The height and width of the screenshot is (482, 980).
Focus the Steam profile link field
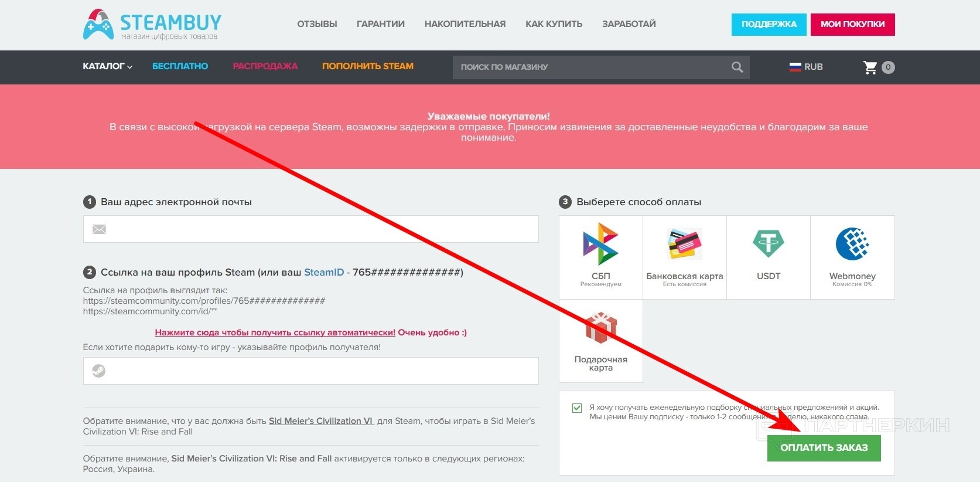point(311,371)
